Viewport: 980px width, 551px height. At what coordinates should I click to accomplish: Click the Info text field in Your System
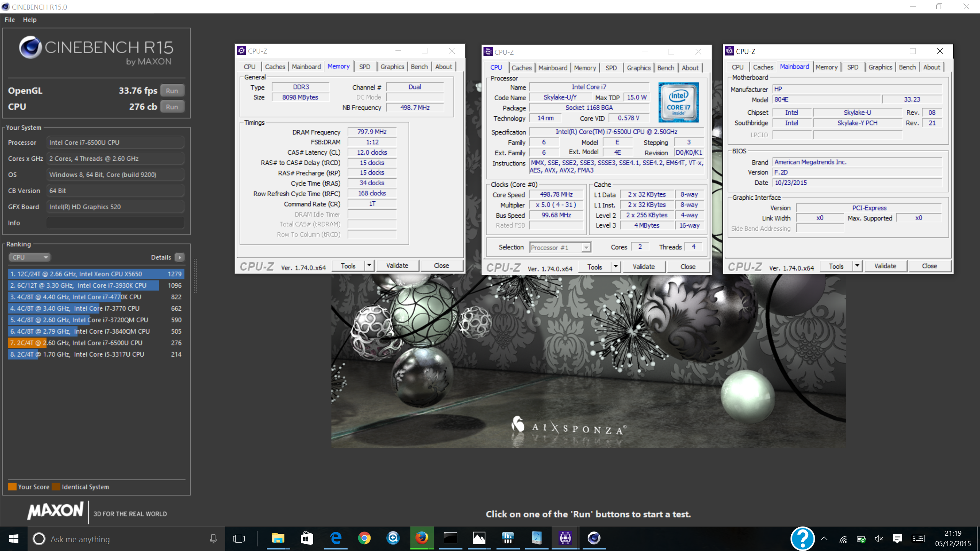tap(115, 223)
